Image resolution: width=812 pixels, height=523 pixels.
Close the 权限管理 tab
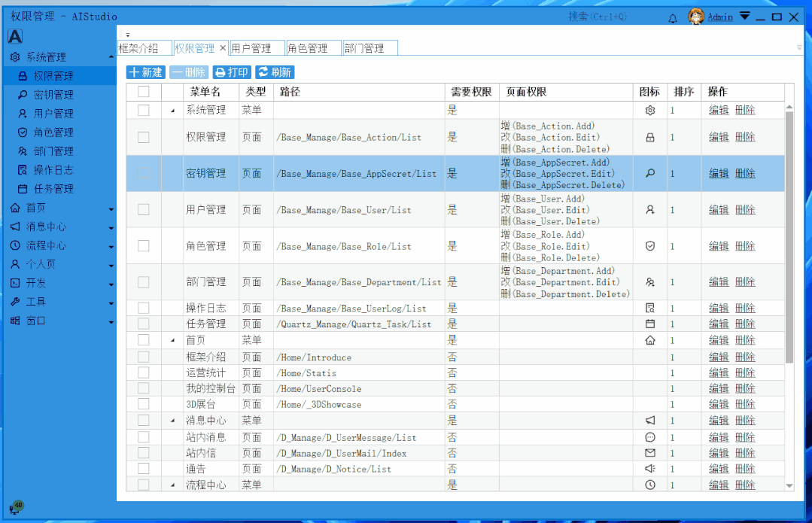(x=223, y=48)
